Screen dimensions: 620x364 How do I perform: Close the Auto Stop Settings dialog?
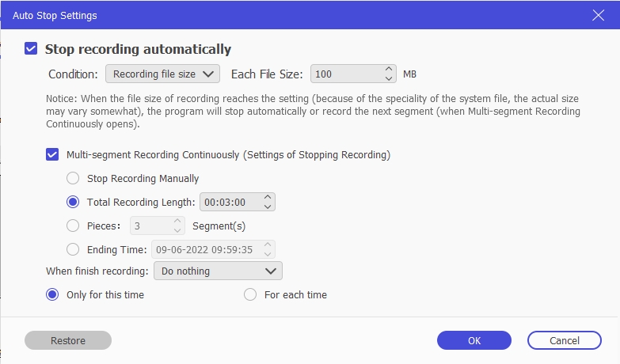[x=598, y=15]
